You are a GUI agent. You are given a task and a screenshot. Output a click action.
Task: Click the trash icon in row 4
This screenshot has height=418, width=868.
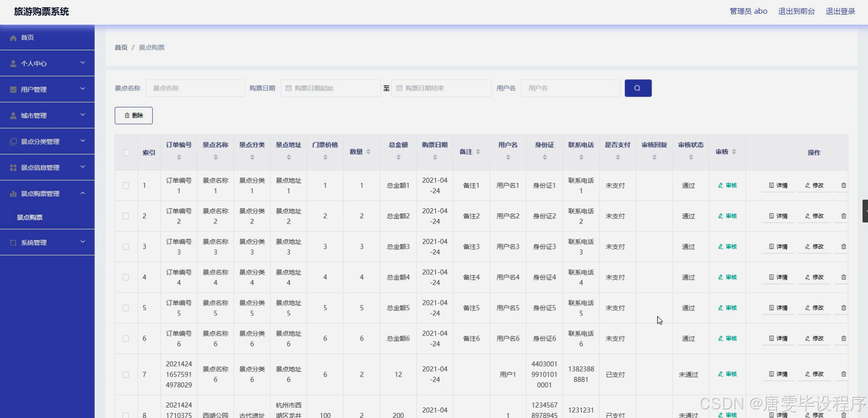pyautogui.click(x=843, y=277)
